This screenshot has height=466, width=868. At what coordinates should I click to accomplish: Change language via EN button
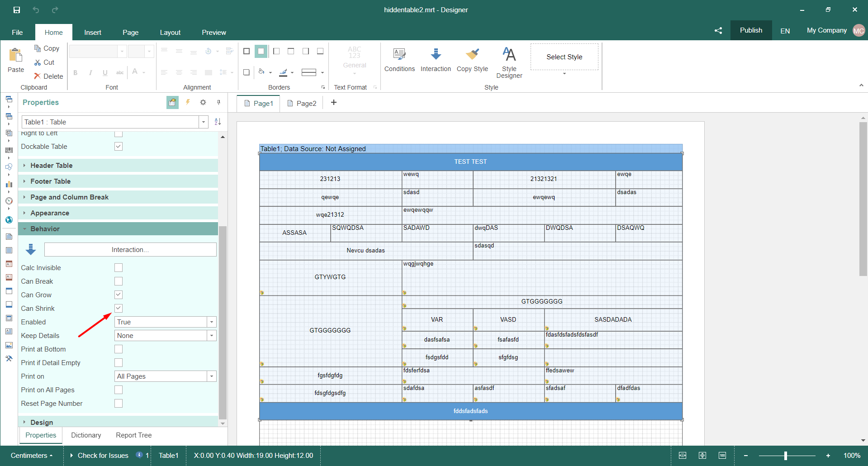tap(785, 31)
